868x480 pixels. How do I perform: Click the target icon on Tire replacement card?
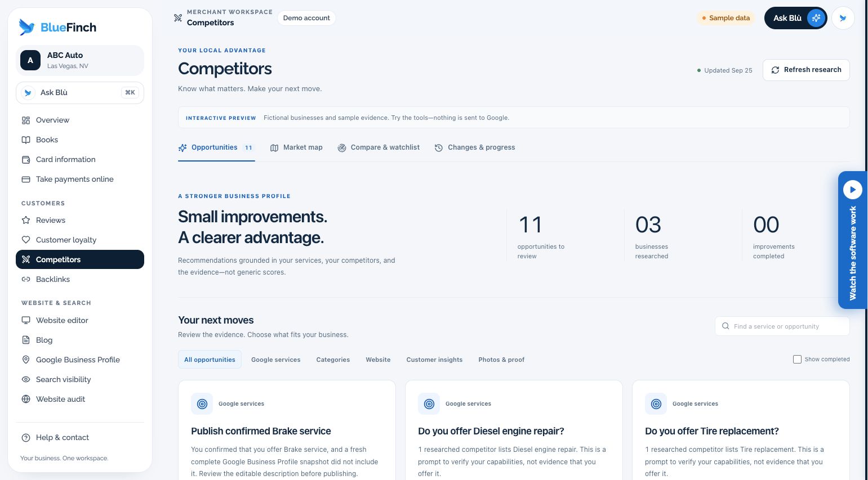click(x=656, y=404)
